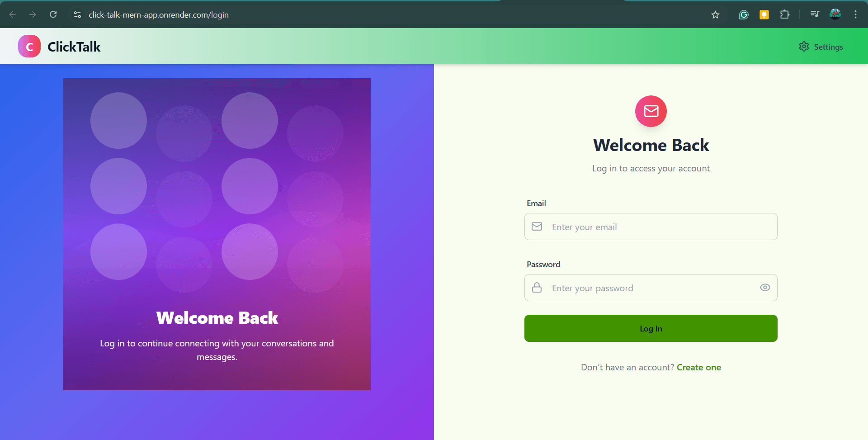Click the green Log In button

651,328
